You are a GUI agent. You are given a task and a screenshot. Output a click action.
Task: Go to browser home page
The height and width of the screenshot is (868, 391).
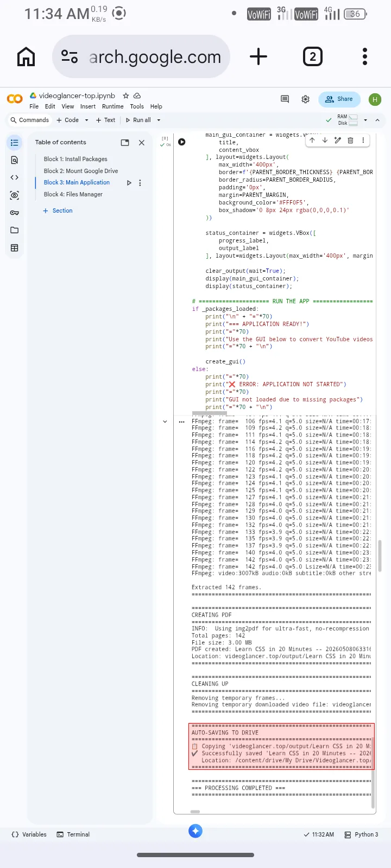[x=26, y=56]
